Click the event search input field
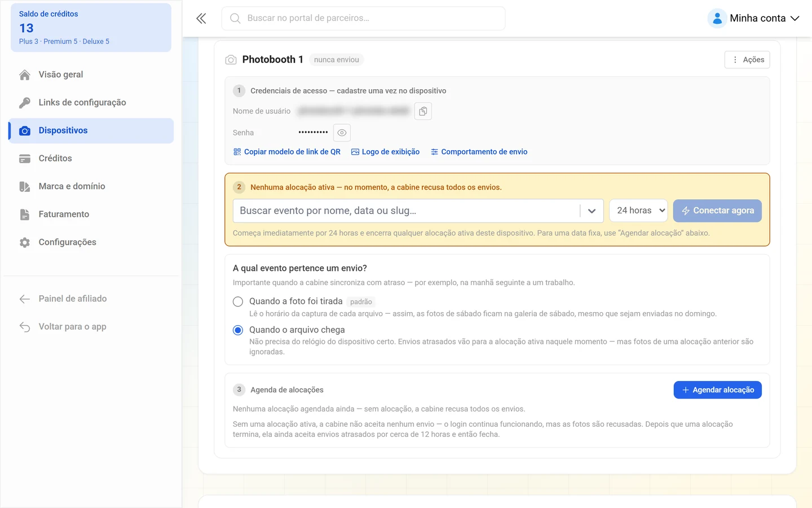 (x=406, y=211)
